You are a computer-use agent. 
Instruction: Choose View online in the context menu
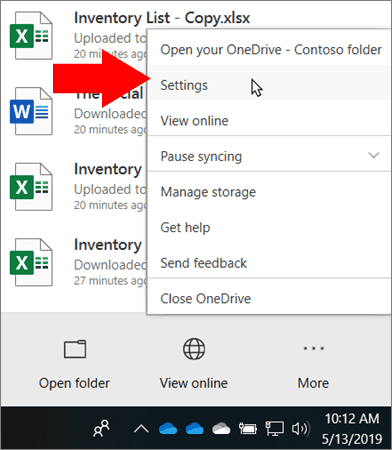click(x=269, y=121)
